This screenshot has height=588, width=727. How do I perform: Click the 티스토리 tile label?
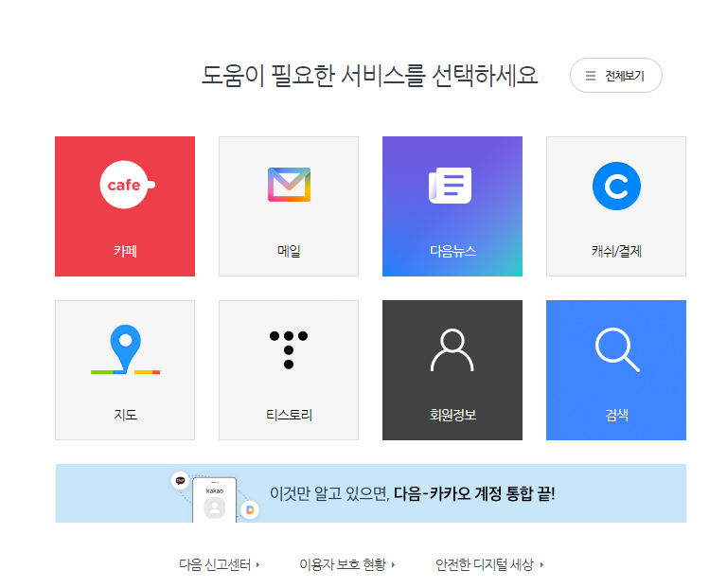289,415
